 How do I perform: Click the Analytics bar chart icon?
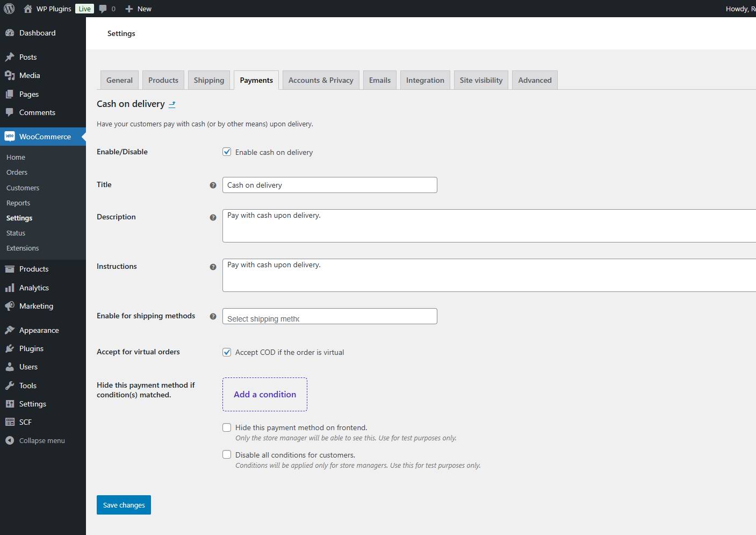pos(10,288)
